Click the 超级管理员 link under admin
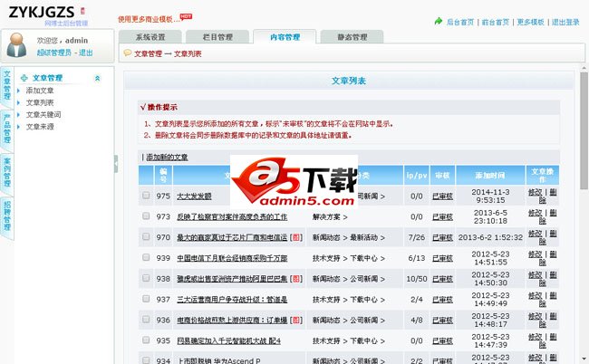Image resolution: width=589 pixels, height=364 pixels. [53, 53]
